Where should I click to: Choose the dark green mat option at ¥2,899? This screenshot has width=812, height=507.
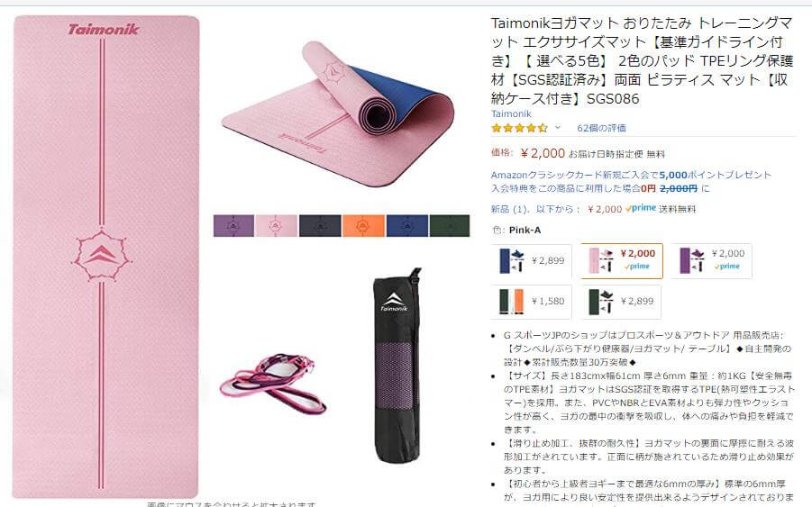pos(622,301)
